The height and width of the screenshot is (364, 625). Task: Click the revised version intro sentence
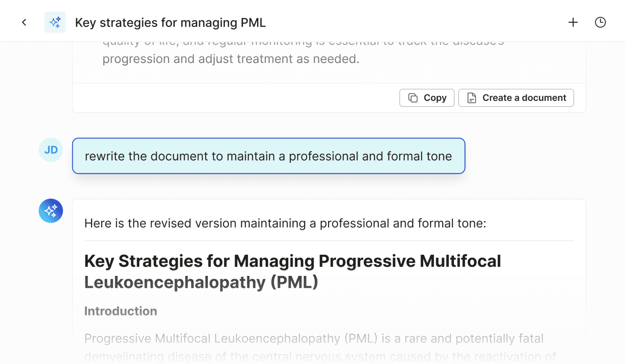(285, 223)
